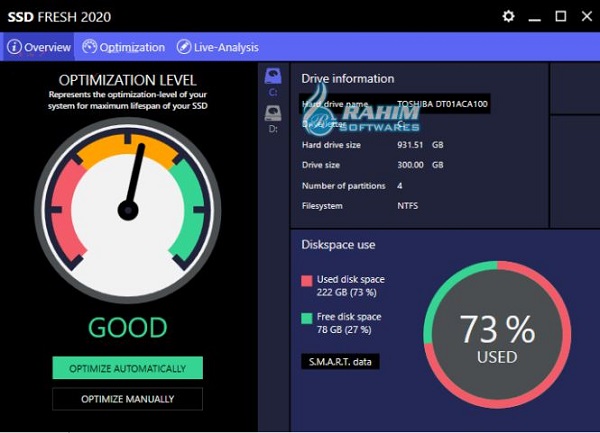Click the 73 % used disk chart
The height and width of the screenshot is (433, 600).
(497, 335)
